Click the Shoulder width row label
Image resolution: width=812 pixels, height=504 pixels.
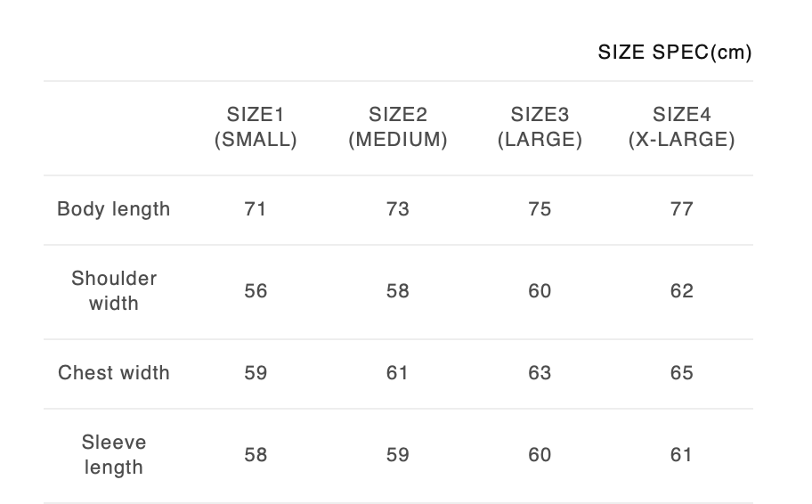coord(113,291)
